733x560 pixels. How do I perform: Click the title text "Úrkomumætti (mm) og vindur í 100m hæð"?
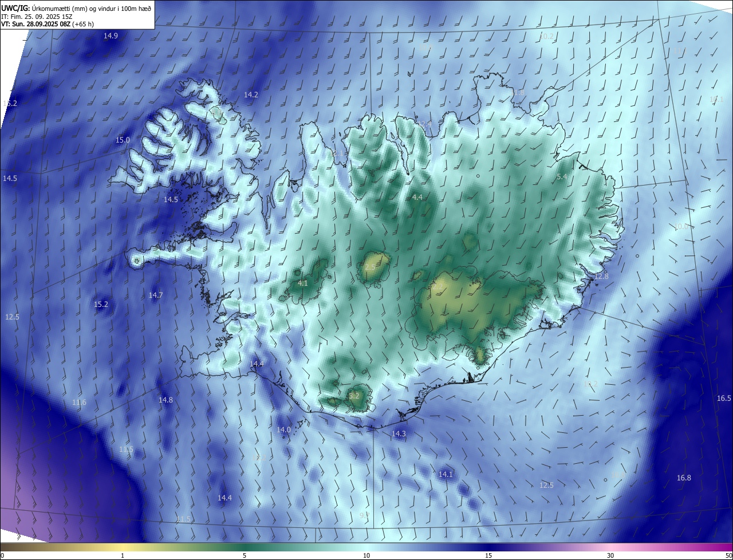(x=91, y=8)
